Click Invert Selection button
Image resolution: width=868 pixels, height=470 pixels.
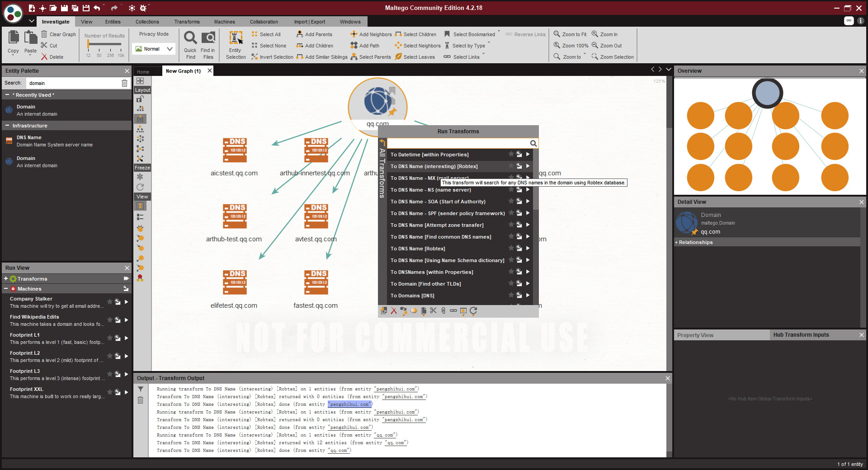click(272, 57)
